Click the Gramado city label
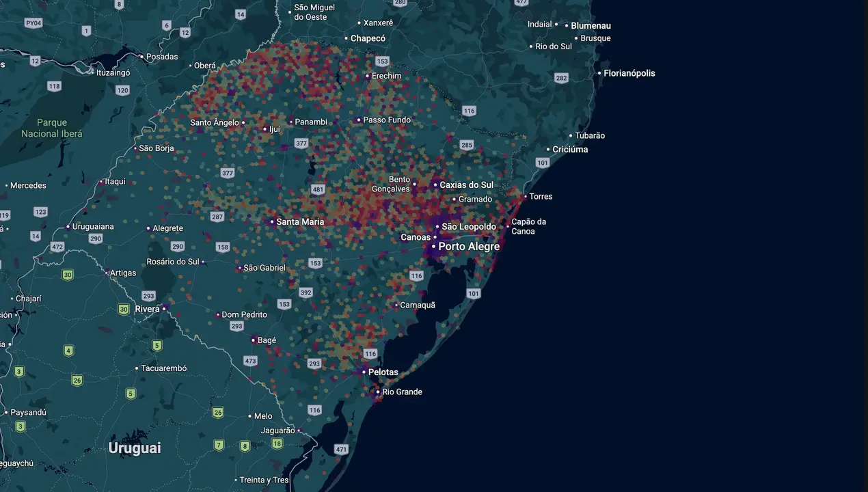Image resolution: width=868 pixels, height=492 pixels. (x=475, y=200)
